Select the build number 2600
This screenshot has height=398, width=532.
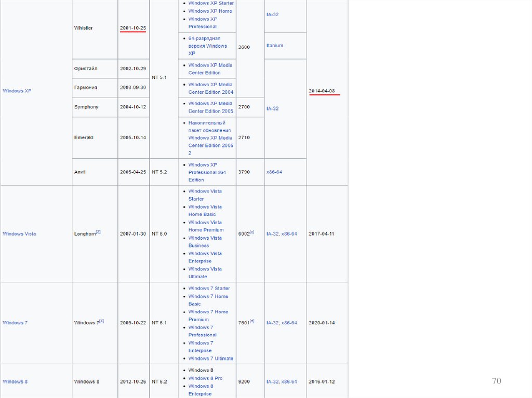click(x=244, y=47)
